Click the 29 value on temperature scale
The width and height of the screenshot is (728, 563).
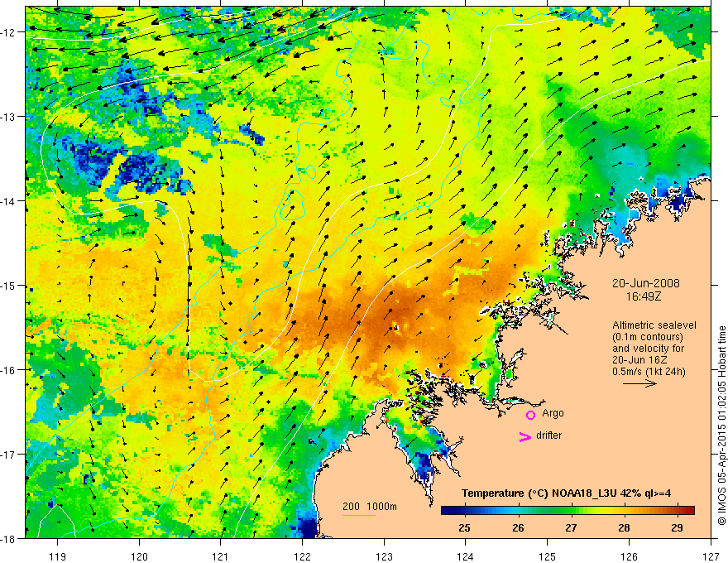coord(677,528)
